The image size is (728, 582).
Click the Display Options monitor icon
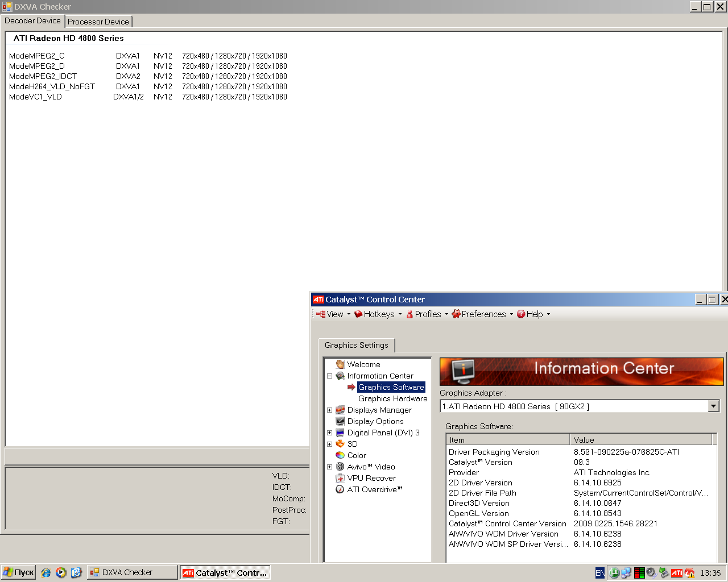(340, 421)
